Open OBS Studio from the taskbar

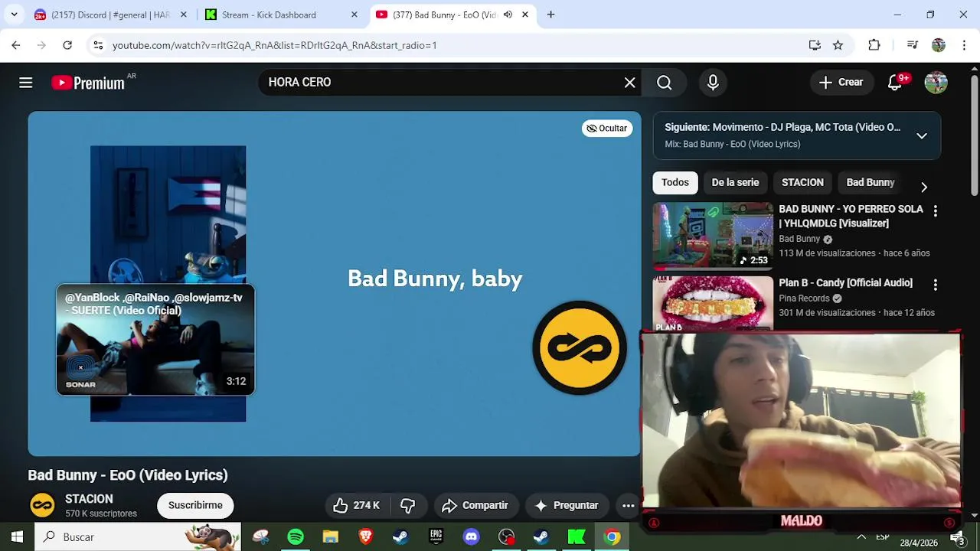click(506, 537)
